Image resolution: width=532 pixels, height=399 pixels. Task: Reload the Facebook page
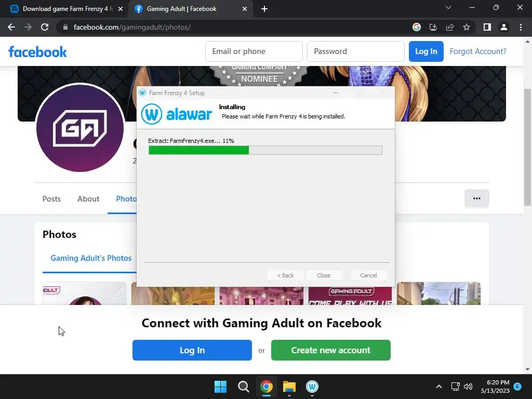[45, 27]
